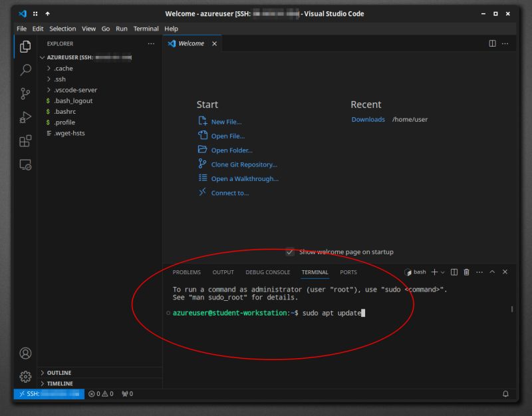Open the Run menu
This screenshot has width=532, height=416.
click(x=122, y=29)
